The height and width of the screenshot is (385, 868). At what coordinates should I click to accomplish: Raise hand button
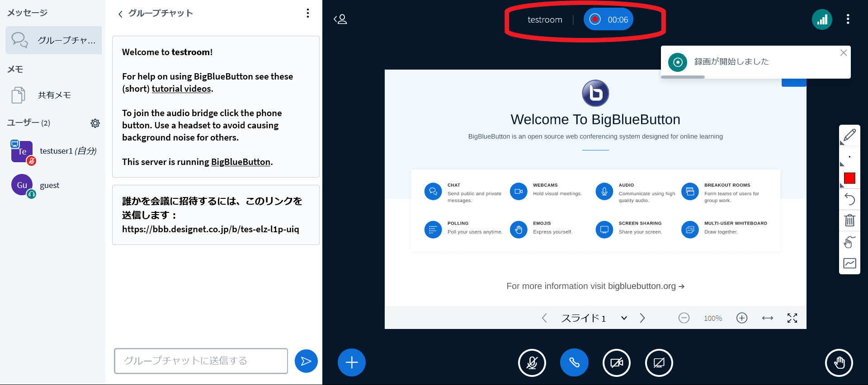pyautogui.click(x=839, y=362)
